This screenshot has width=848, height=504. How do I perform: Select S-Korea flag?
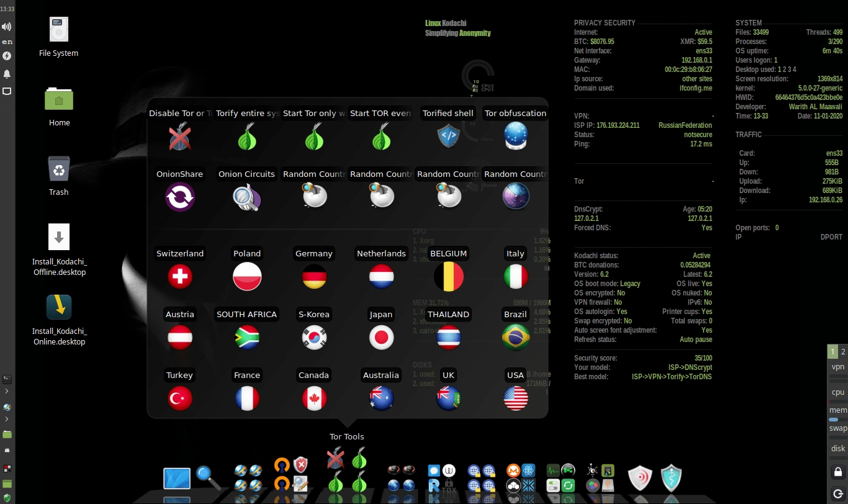tap(314, 337)
